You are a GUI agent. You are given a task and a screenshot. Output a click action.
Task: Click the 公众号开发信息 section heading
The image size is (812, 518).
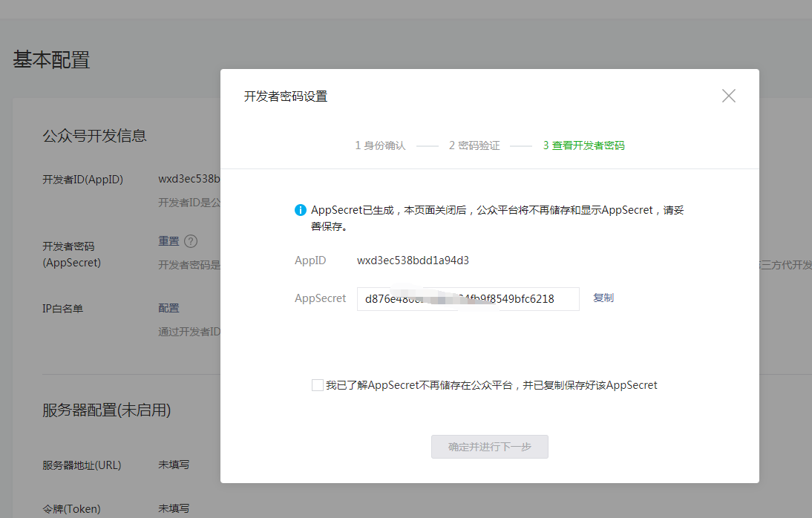point(94,135)
